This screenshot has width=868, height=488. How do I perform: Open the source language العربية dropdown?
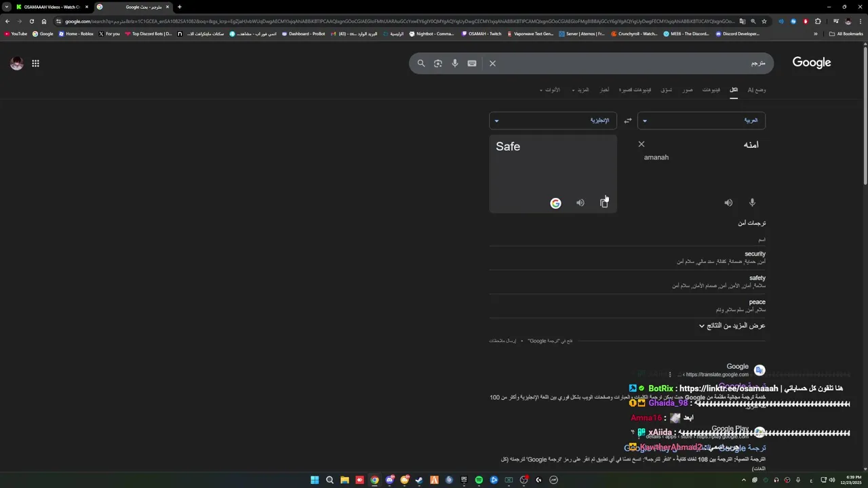click(701, 121)
